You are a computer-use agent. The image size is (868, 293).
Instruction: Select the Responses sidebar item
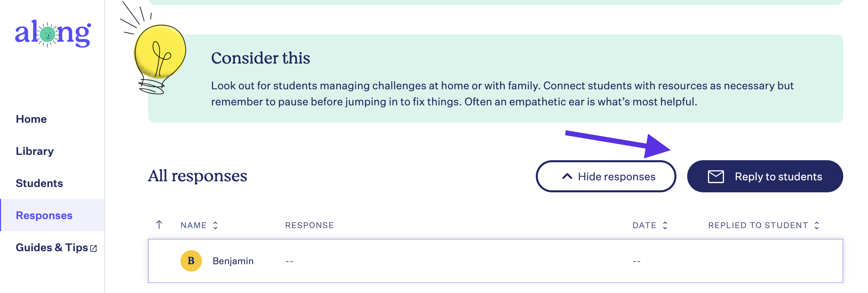[53, 215]
